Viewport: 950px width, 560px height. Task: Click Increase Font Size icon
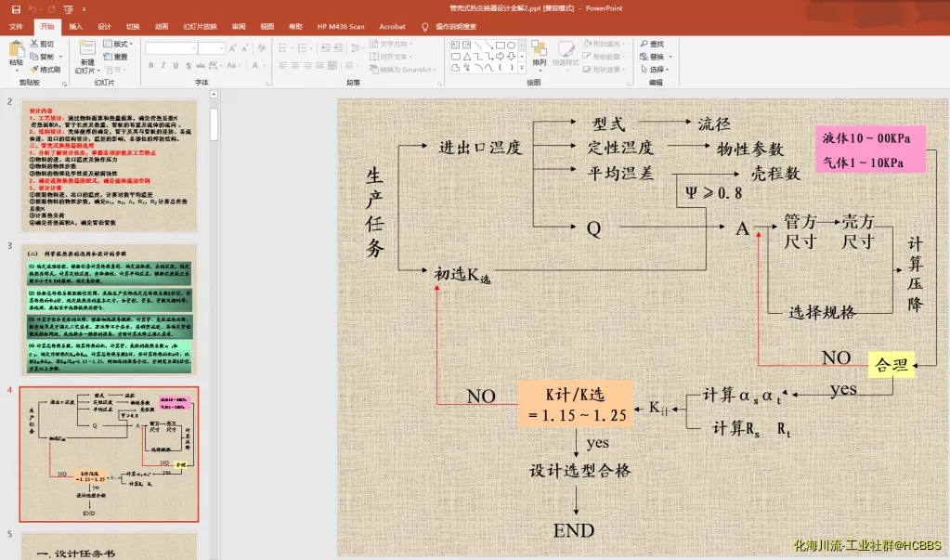pyautogui.click(x=233, y=48)
